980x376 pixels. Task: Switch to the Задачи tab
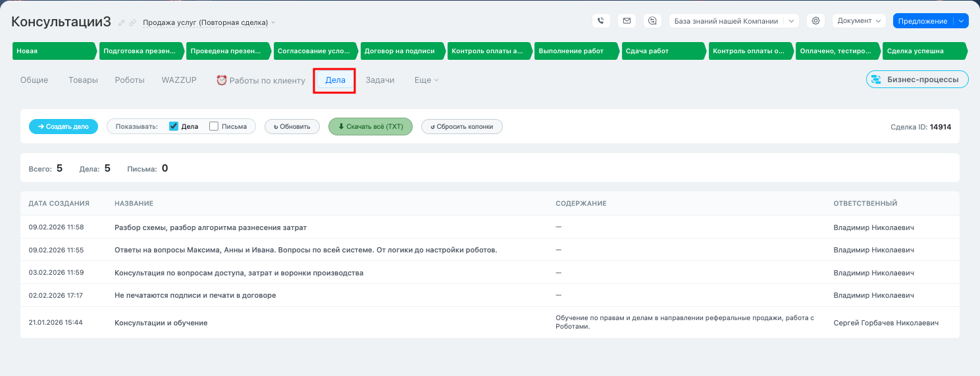click(x=380, y=80)
